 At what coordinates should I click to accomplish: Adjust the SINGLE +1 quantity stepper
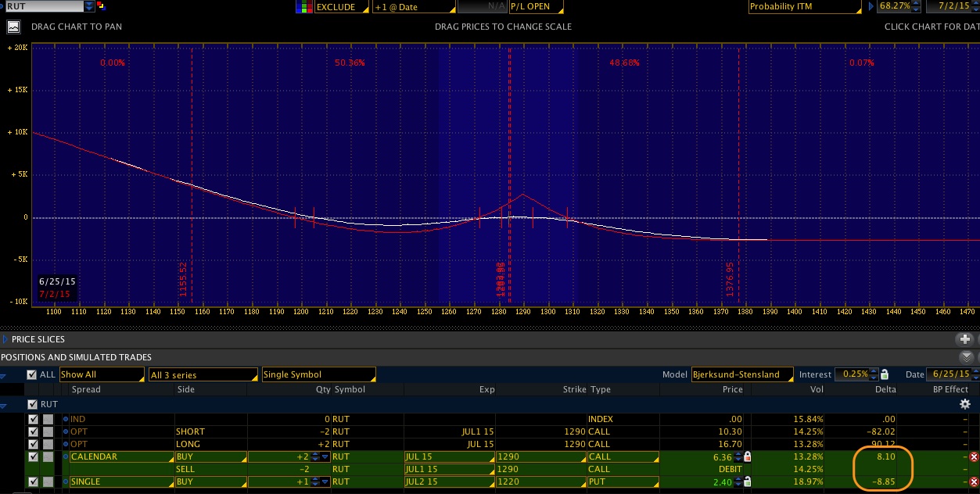pos(316,481)
